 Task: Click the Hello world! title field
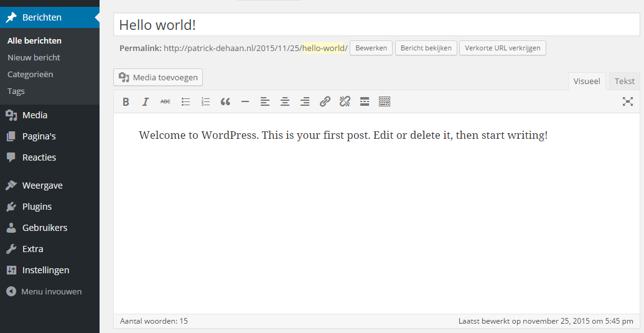pos(376,25)
